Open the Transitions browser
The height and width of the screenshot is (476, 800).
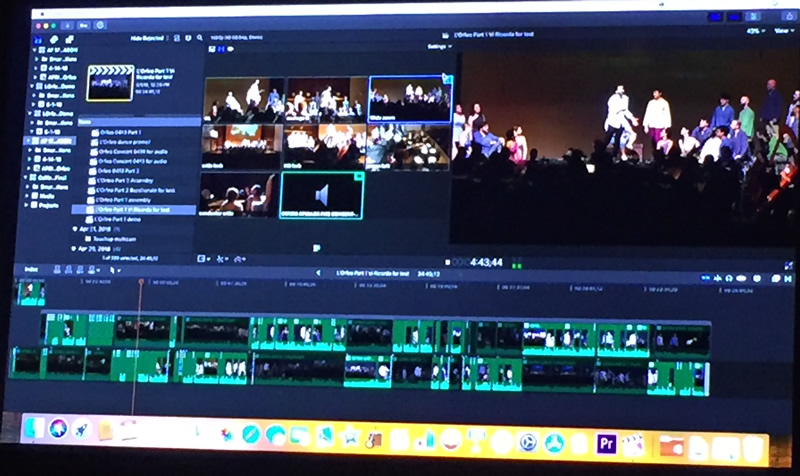pos(788,279)
